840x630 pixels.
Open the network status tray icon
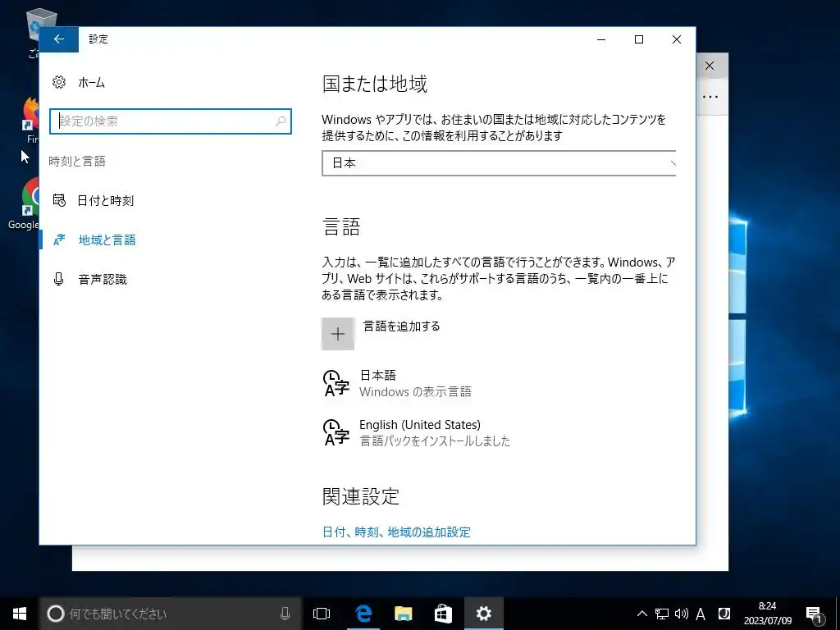662,614
